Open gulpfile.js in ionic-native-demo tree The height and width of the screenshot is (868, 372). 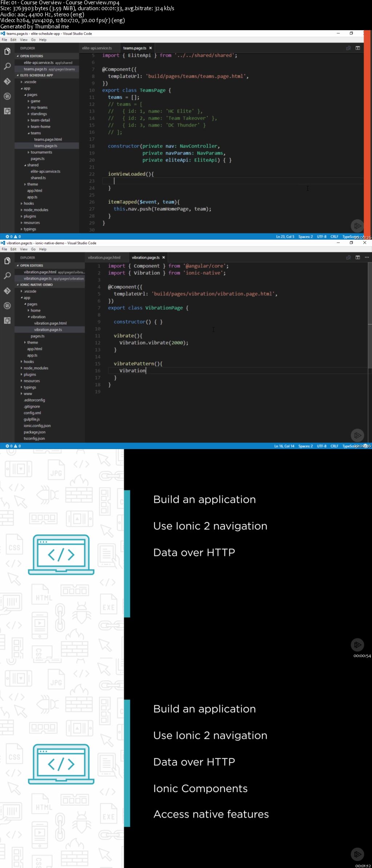click(32, 419)
